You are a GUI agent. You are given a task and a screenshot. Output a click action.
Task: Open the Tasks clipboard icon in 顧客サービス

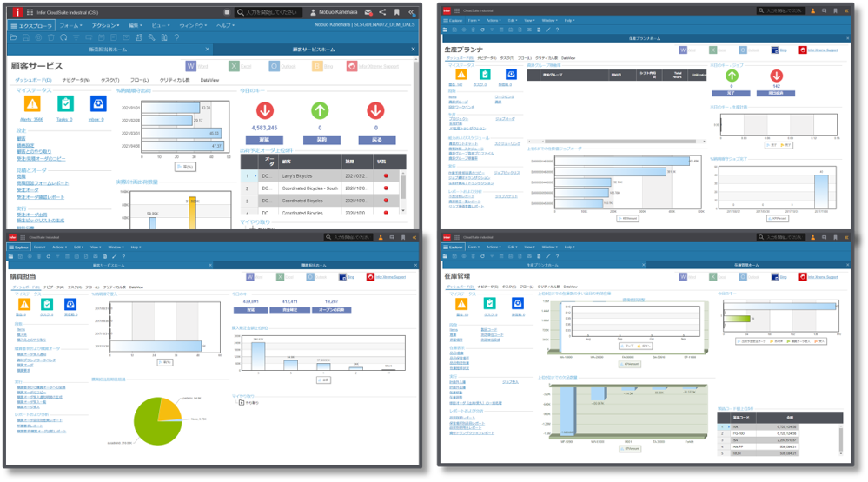65,103
